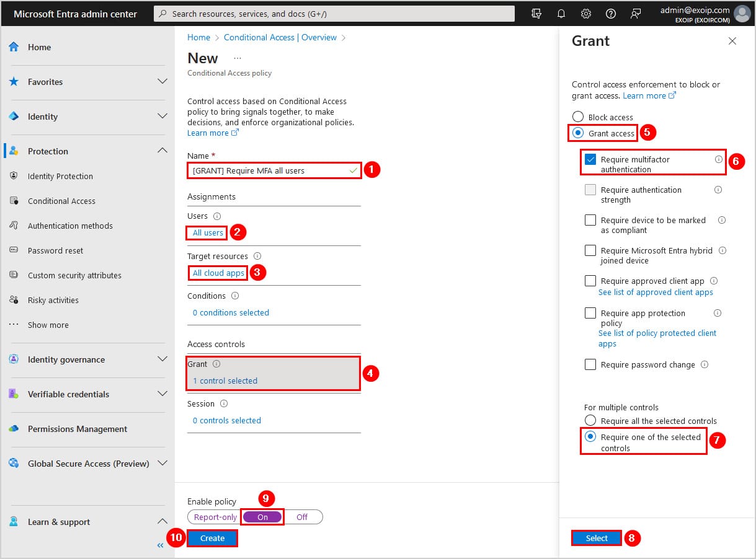Expand Global Secure Access (Preview) chevron
The height and width of the screenshot is (559, 756).
pos(162,464)
